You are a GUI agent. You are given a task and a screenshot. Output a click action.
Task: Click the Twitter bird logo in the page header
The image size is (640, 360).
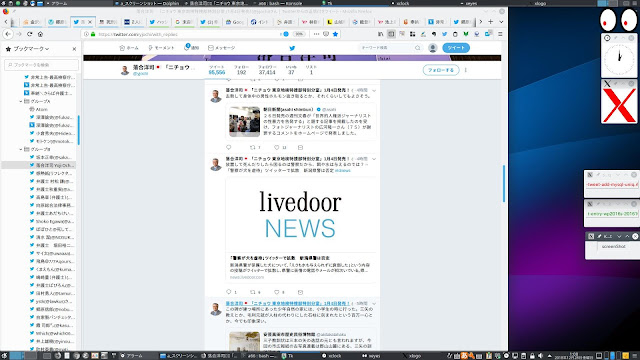[x=292, y=48]
